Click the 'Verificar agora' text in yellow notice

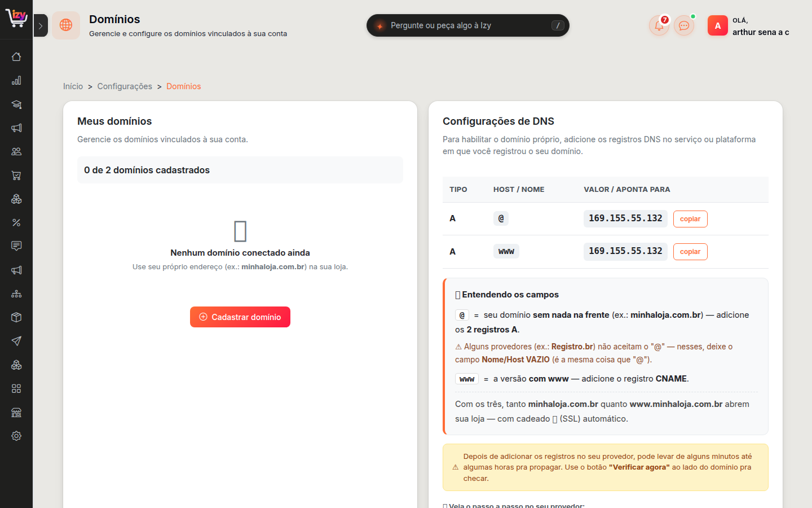tap(639, 467)
